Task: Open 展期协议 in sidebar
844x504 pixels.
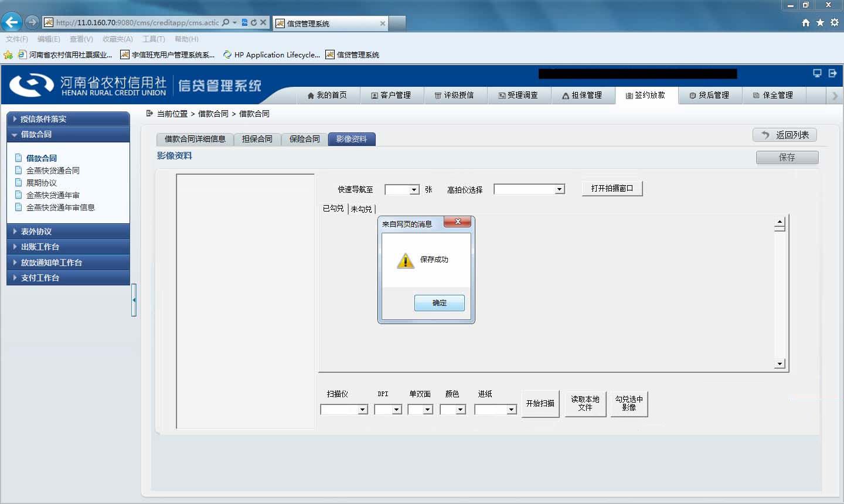Action: click(41, 183)
